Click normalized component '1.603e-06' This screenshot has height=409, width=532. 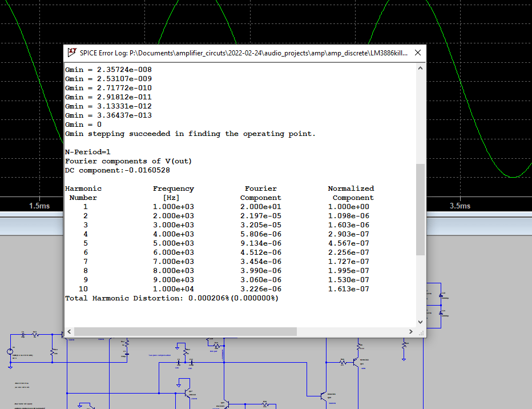tap(348, 225)
